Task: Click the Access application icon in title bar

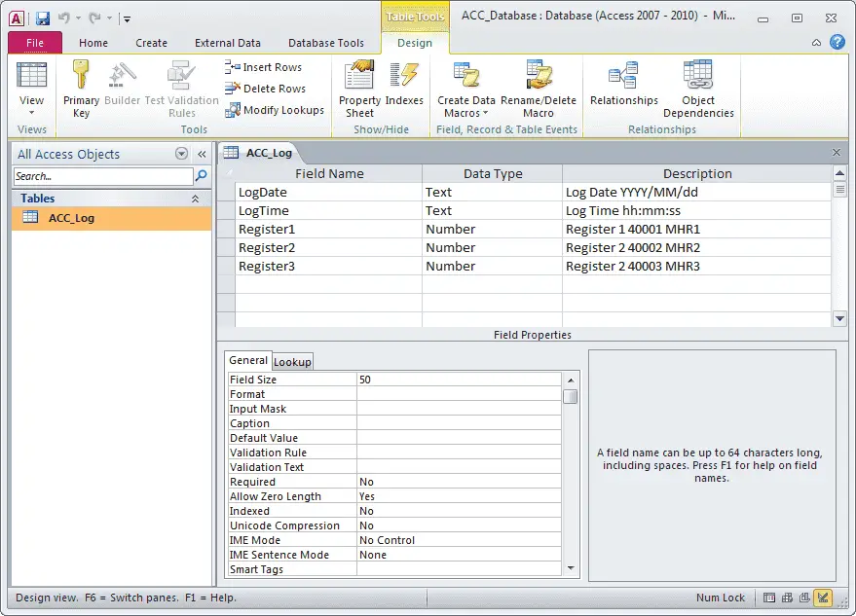Action: pos(17,18)
